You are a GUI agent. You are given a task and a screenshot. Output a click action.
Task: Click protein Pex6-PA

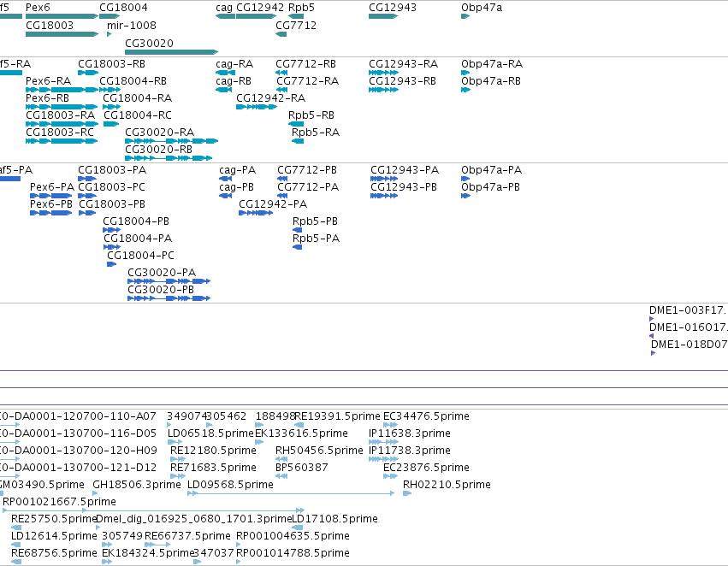point(52,187)
